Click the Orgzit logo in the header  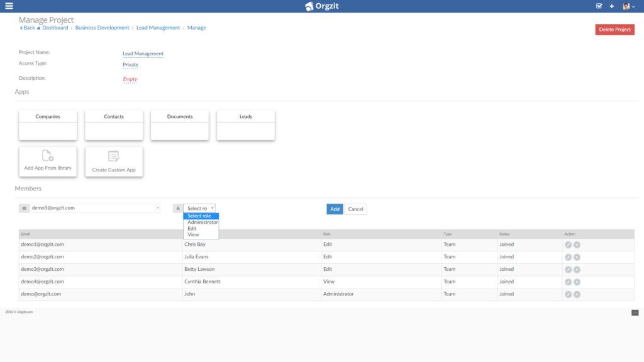tap(322, 6)
